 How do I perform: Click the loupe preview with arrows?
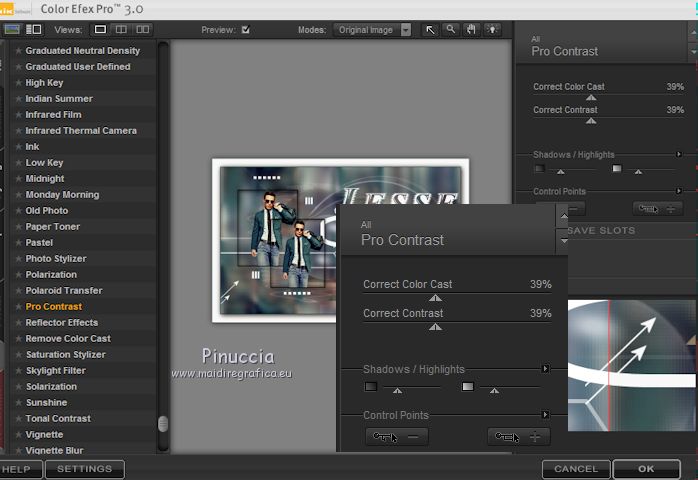(631, 365)
